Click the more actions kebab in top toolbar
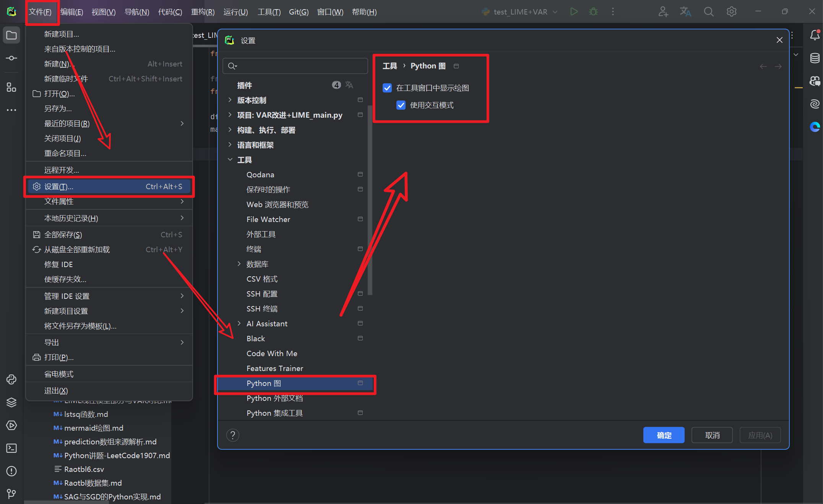This screenshot has height=504, width=823. (x=613, y=11)
